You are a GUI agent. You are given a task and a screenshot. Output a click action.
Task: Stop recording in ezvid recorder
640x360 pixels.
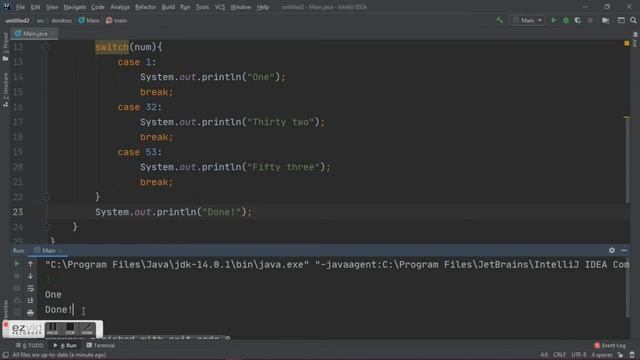[70, 329]
